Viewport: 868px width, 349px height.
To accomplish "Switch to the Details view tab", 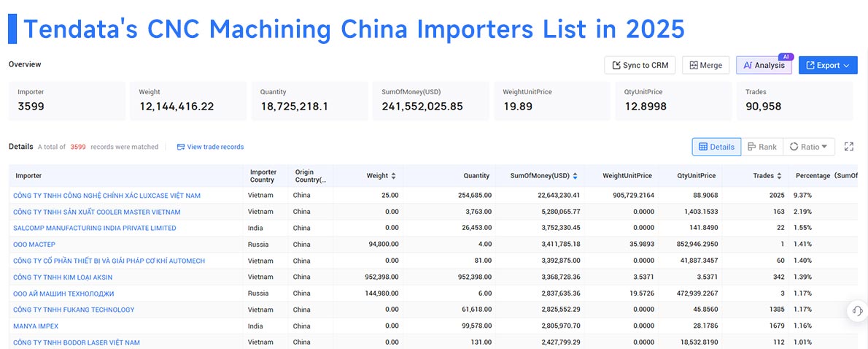I will [716, 147].
